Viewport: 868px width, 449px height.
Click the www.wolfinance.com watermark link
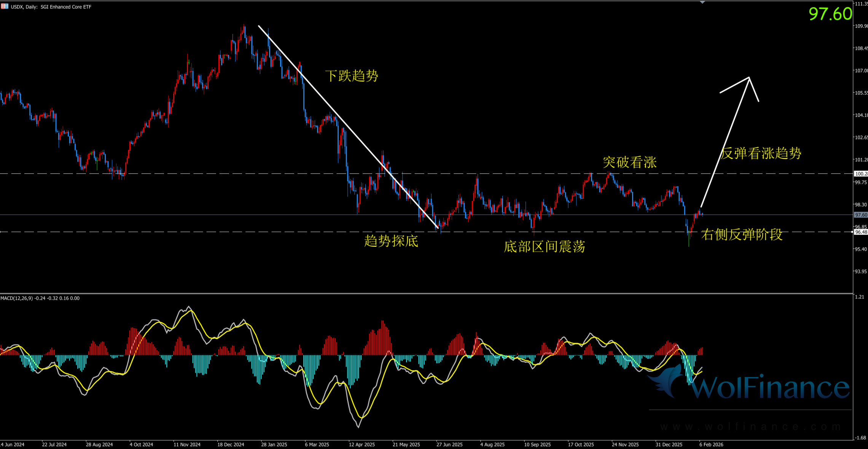point(750,427)
